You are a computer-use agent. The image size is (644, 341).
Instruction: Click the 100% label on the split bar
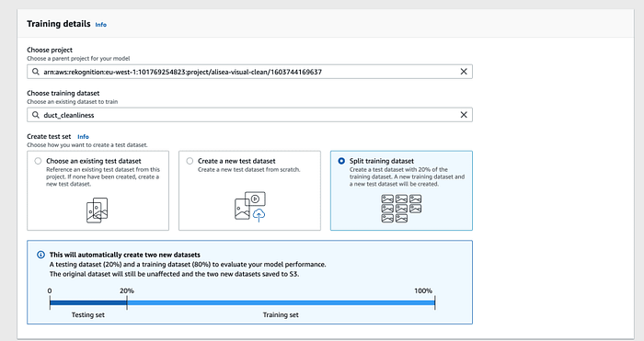(423, 290)
